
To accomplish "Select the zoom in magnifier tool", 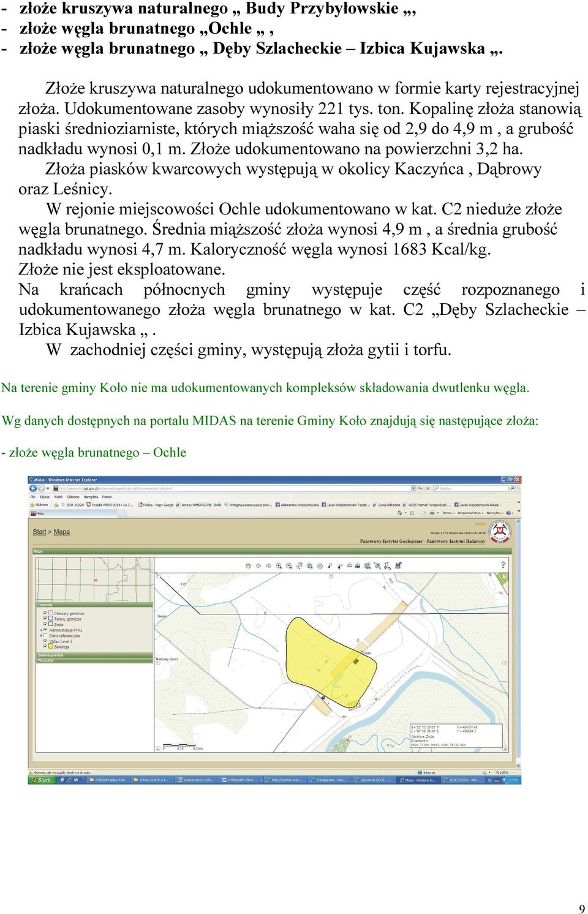I will pyautogui.click(x=279, y=565).
